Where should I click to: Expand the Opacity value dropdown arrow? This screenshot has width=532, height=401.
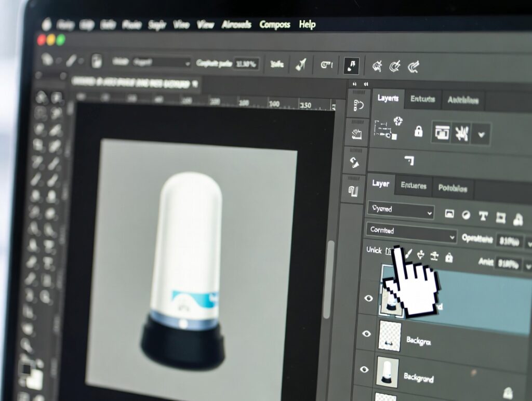tap(528, 243)
